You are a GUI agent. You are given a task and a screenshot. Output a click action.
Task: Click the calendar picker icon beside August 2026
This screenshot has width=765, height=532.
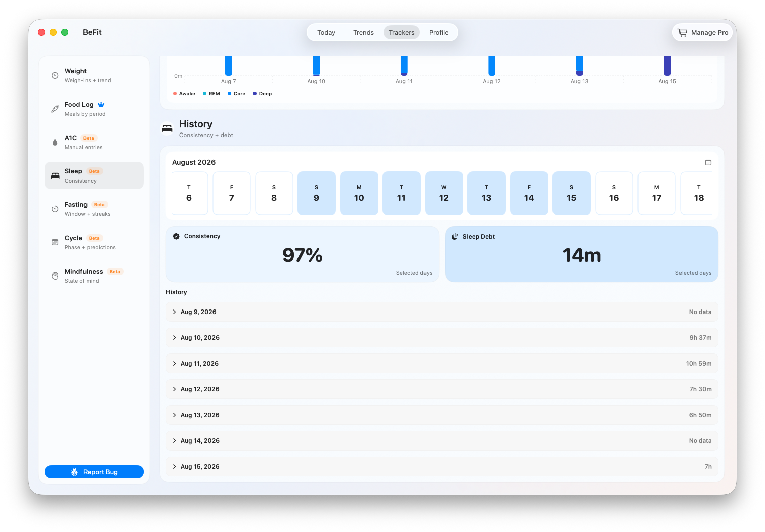[x=708, y=162]
